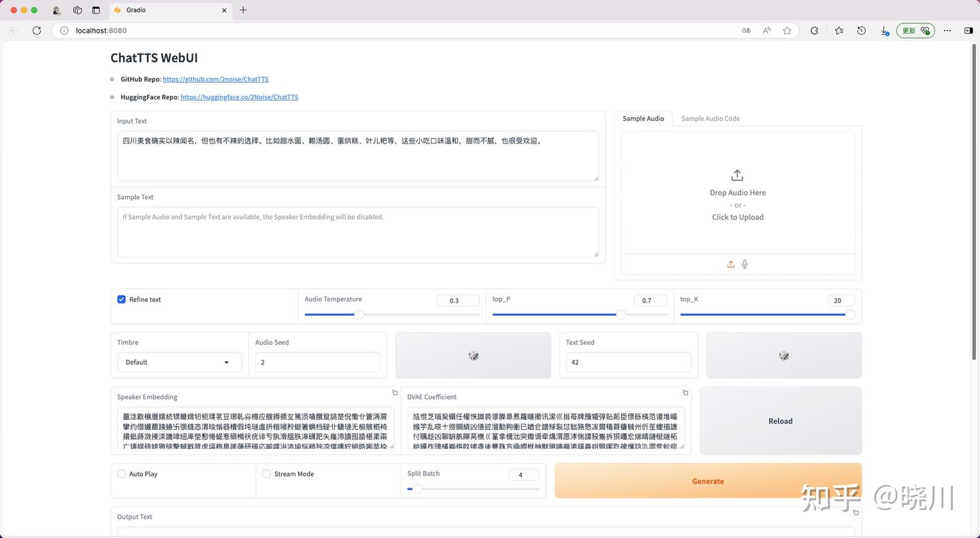
Task: Click the ChatTTS WebUI heading
Action: pos(154,58)
